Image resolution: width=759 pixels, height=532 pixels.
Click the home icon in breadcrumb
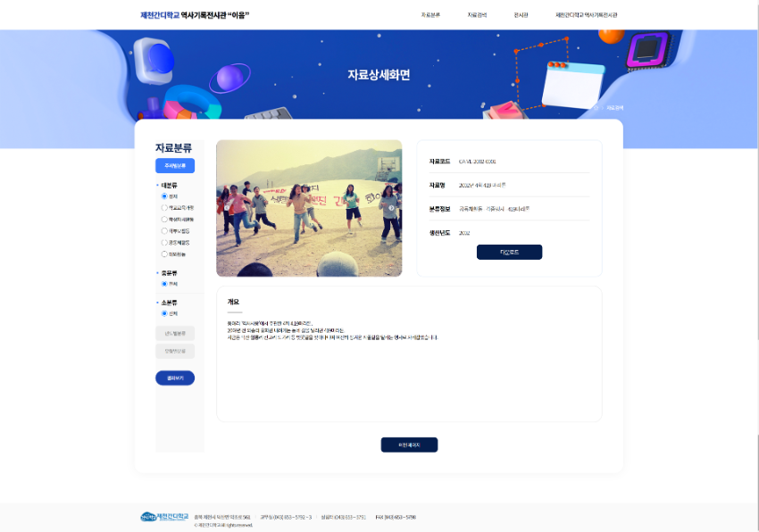click(x=596, y=108)
